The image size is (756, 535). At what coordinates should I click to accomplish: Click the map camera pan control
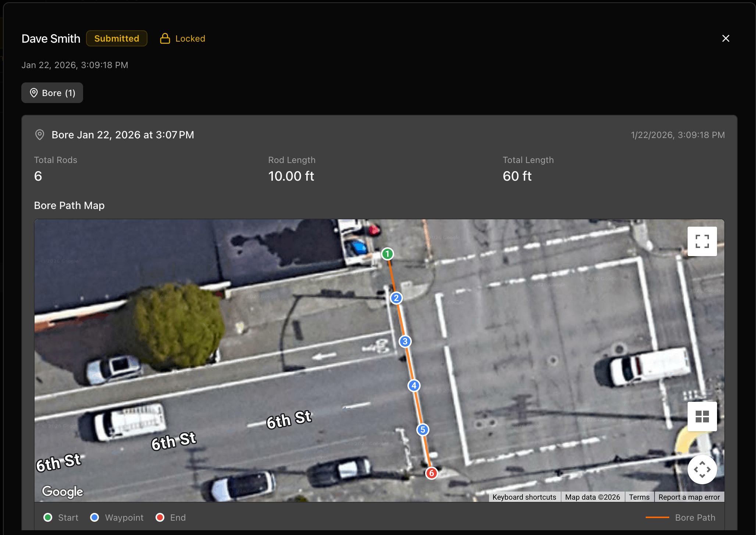tap(702, 470)
